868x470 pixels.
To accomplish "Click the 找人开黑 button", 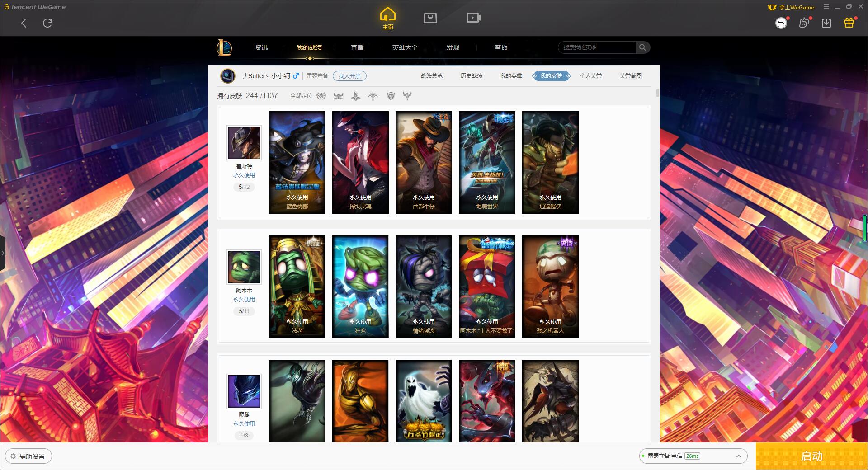I will click(x=349, y=76).
